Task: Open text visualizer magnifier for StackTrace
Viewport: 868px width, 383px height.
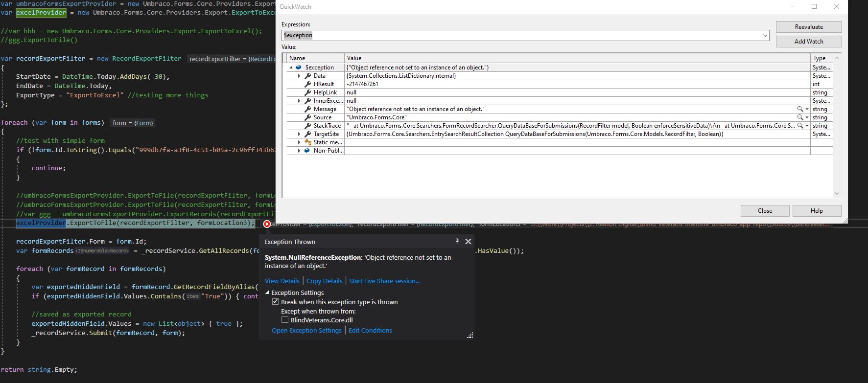Action: pyautogui.click(x=800, y=126)
